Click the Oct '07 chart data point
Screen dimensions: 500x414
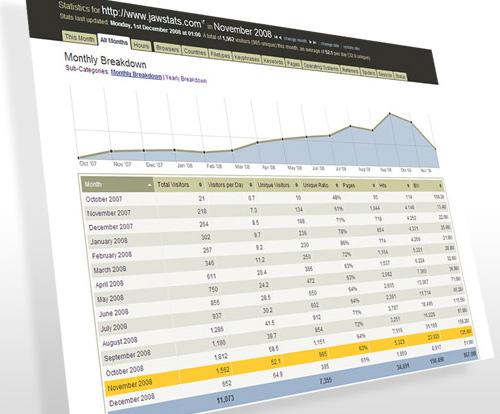(79, 158)
